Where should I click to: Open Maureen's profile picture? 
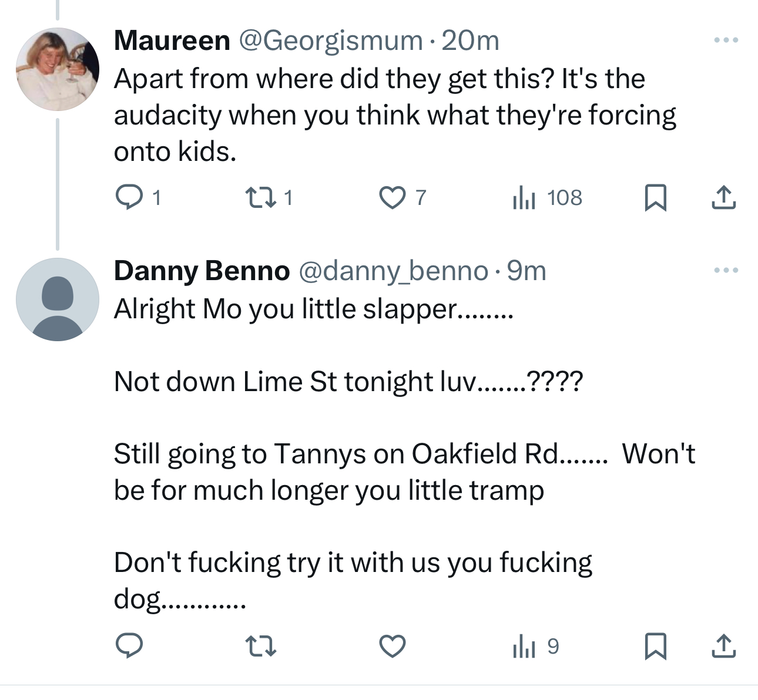click(x=57, y=69)
